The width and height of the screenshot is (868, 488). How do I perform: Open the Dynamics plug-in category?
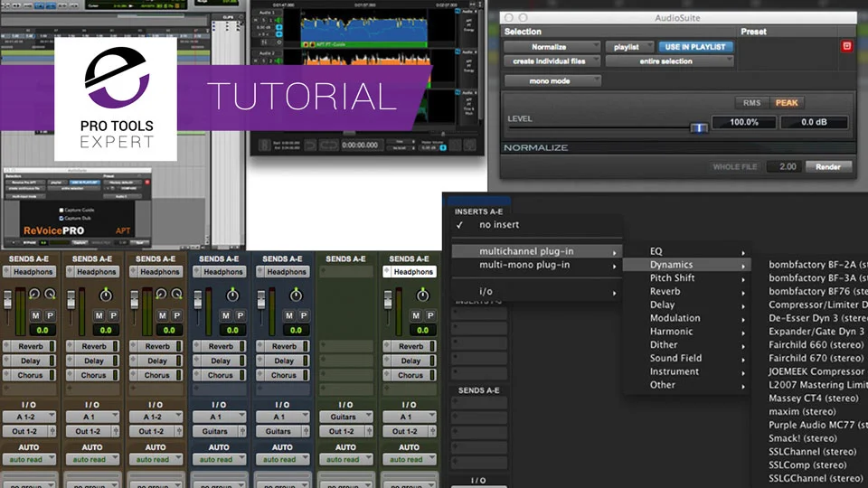(686, 265)
